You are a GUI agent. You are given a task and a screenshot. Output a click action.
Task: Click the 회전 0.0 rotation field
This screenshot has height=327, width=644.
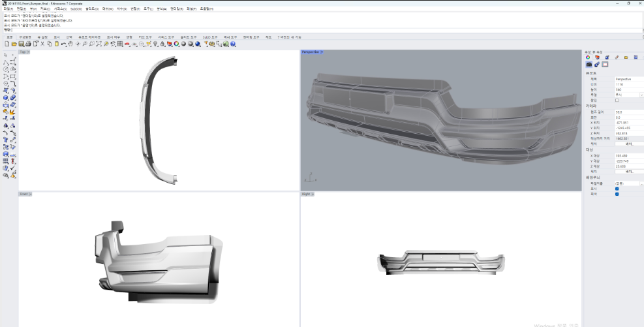[x=629, y=117]
